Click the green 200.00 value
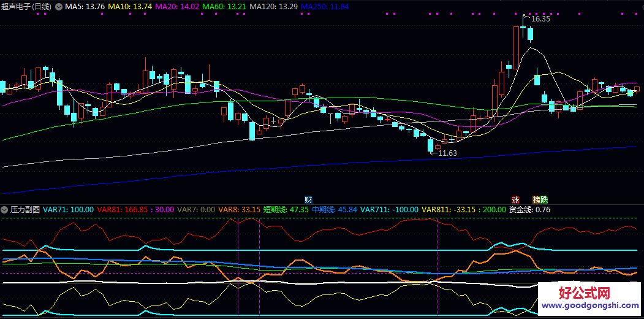Viewport: 644px width, 319px height. (494, 210)
